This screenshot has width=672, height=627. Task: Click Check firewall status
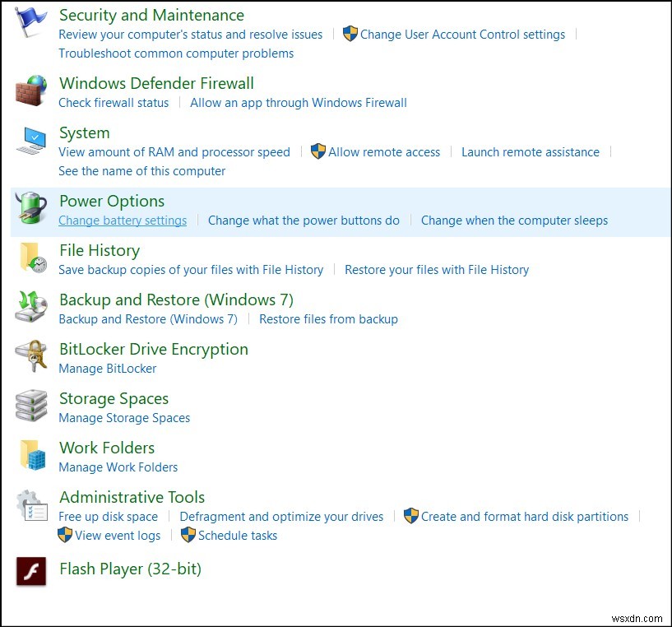pos(114,103)
